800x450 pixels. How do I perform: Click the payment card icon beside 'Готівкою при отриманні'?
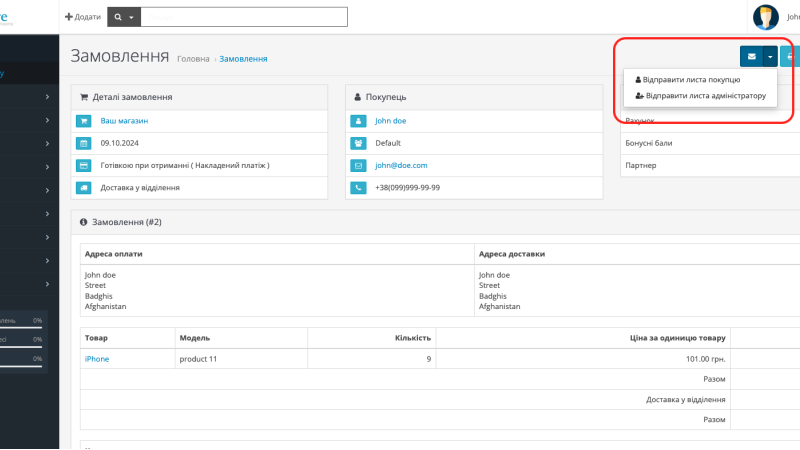click(x=84, y=165)
